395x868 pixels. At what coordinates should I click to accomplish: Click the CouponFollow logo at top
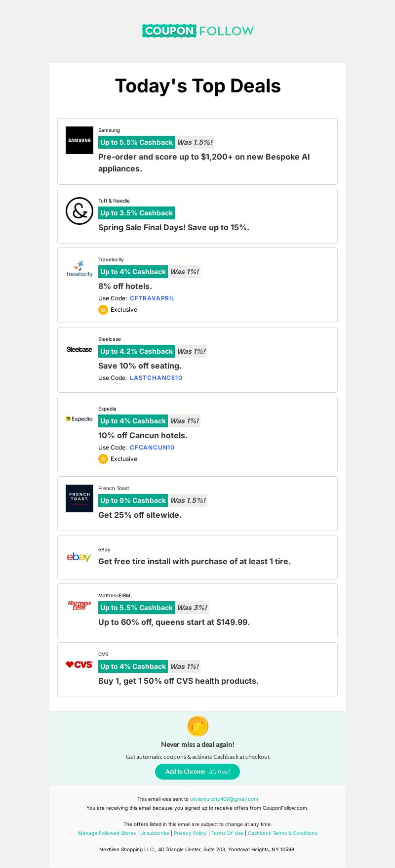coord(197,31)
